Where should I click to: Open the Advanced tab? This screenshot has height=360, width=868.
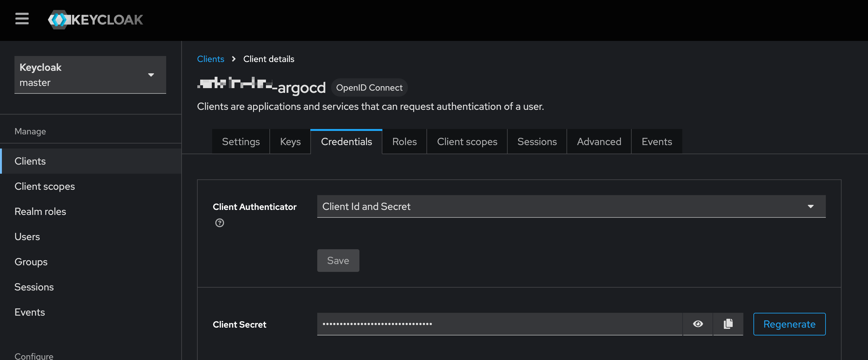tap(599, 142)
